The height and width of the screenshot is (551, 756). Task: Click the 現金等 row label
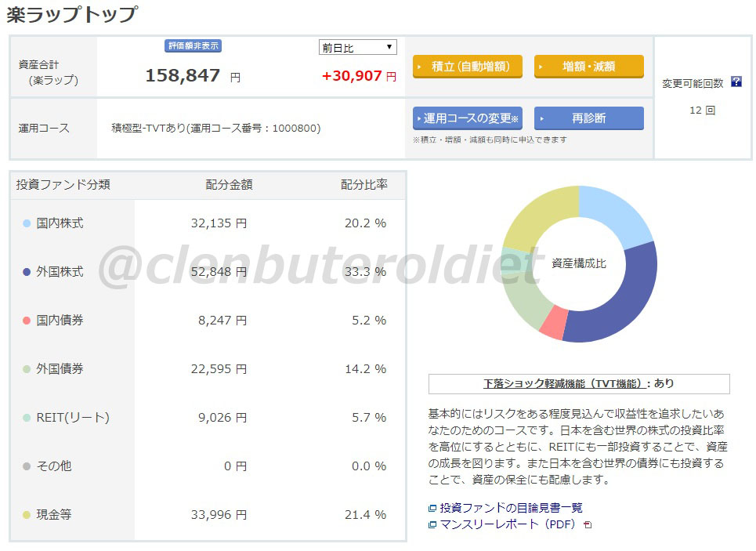click(x=54, y=515)
